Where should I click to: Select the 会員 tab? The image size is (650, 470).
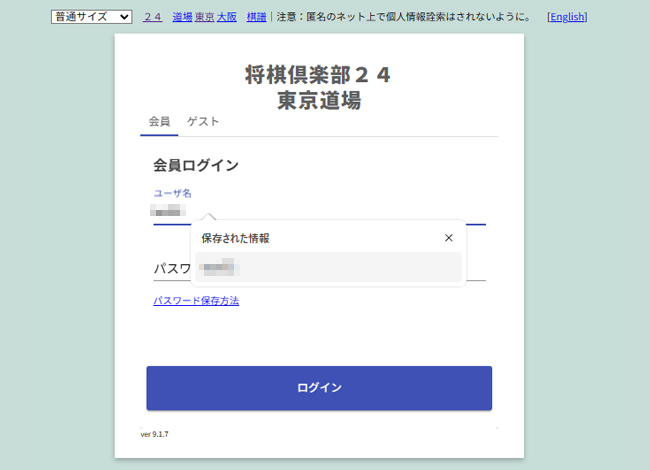coord(159,122)
